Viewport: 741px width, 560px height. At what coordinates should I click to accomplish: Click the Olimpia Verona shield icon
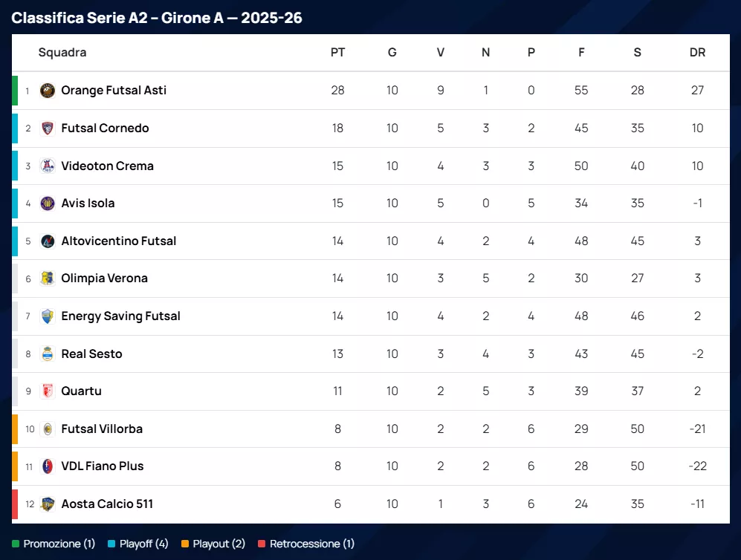pos(48,279)
